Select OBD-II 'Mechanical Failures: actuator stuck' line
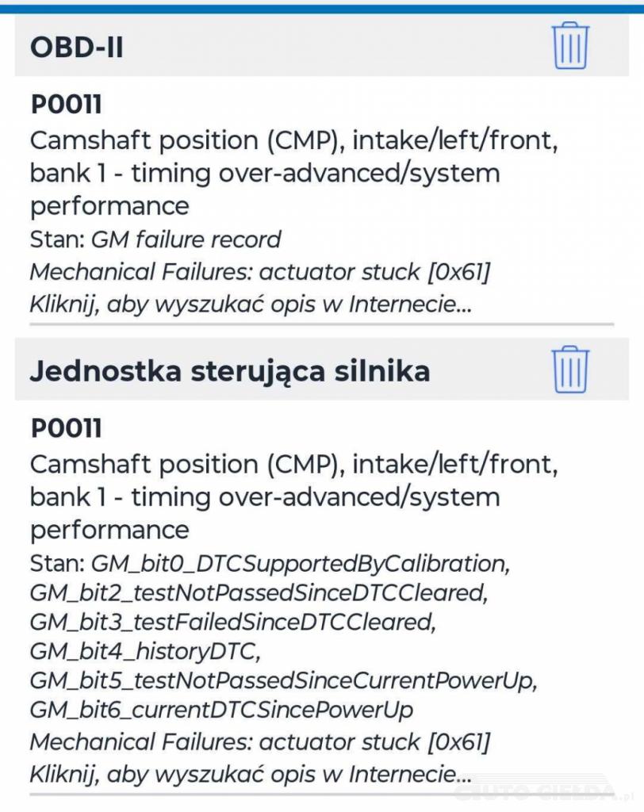This screenshot has height=812, width=644. [x=260, y=272]
